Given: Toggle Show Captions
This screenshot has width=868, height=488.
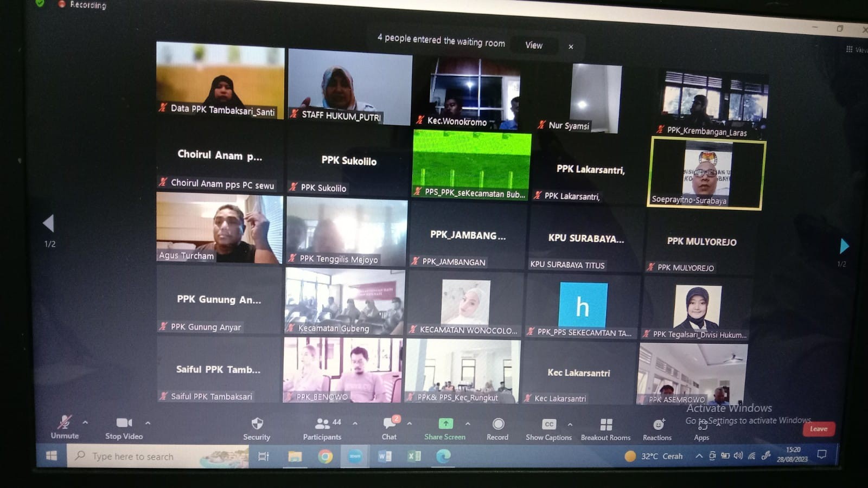Looking at the screenshot, I should (549, 425).
